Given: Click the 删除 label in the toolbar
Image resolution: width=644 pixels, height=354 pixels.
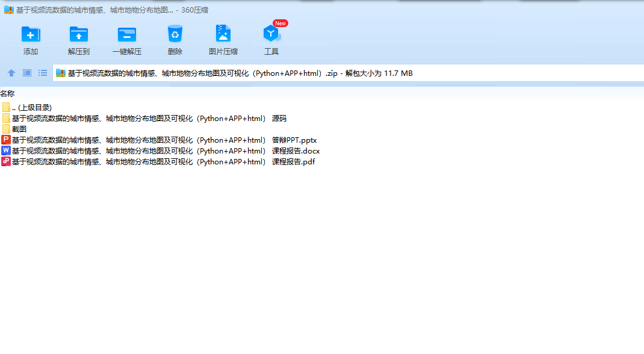Looking at the screenshot, I should pyautogui.click(x=175, y=52).
